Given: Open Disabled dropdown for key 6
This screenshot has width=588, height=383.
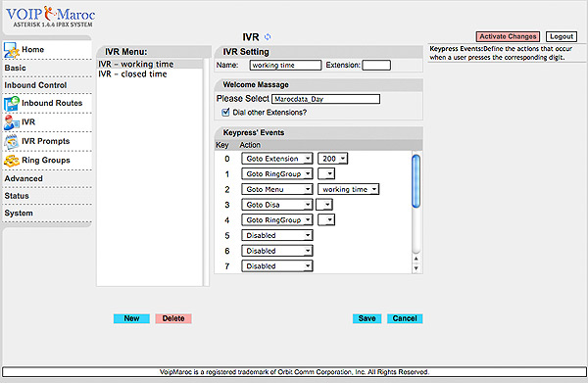Looking at the screenshot, I should [276, 251].
